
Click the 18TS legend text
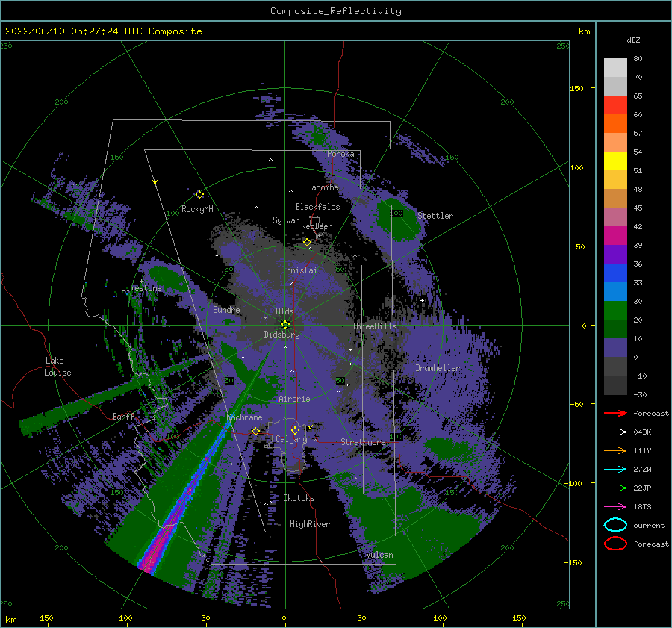(642, 507)
